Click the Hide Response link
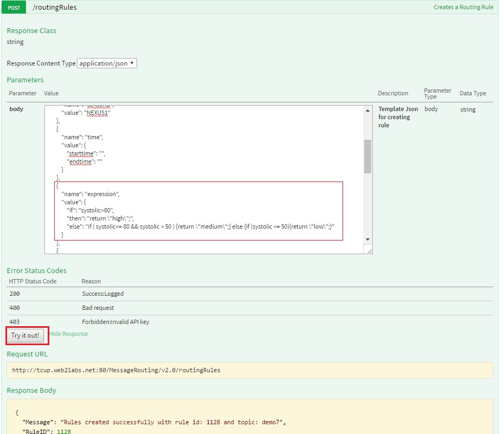 pos(68,334)
